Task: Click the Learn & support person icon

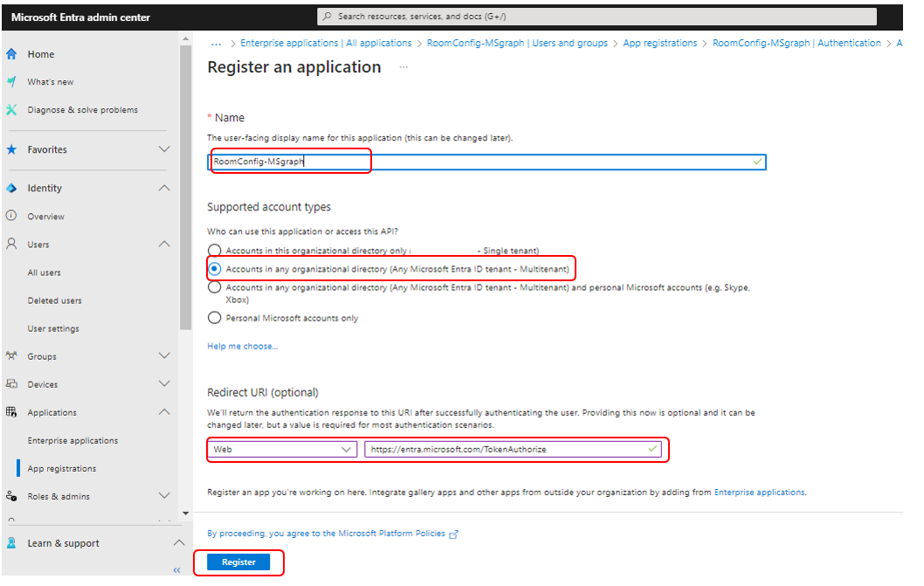Action: (x=11, y=543)
